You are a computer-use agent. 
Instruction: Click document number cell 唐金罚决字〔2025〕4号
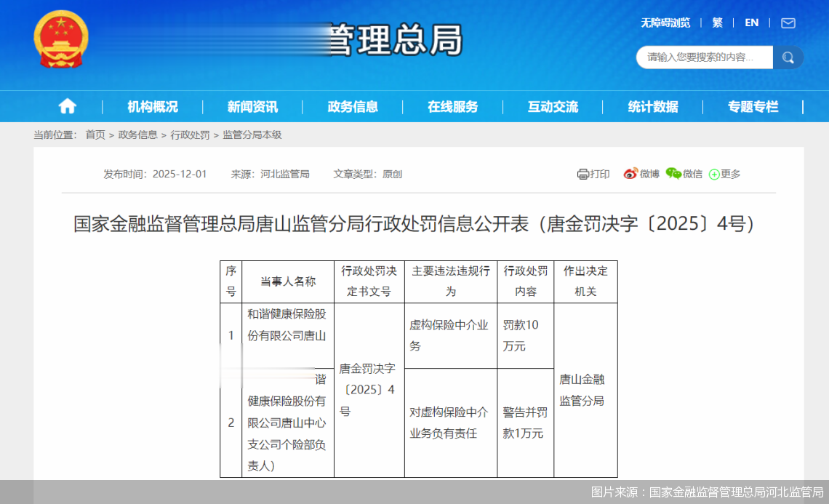click(x=369, y=391)
